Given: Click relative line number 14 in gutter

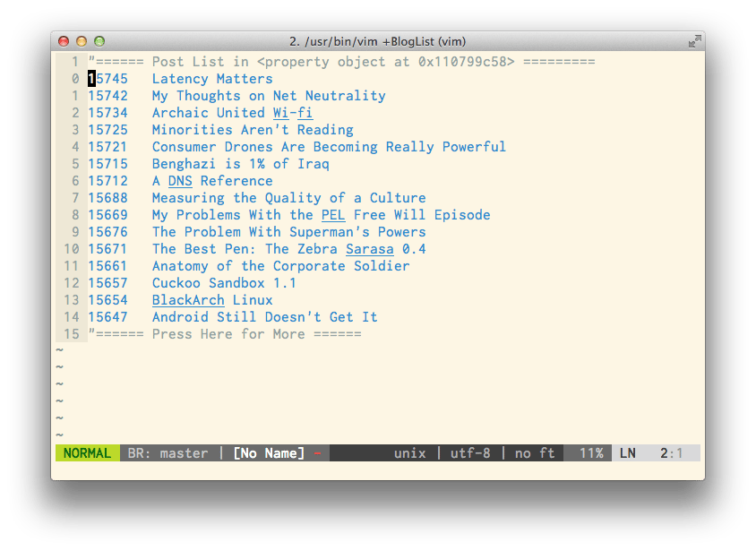Looking at the screenshot, I should point(72,317).
